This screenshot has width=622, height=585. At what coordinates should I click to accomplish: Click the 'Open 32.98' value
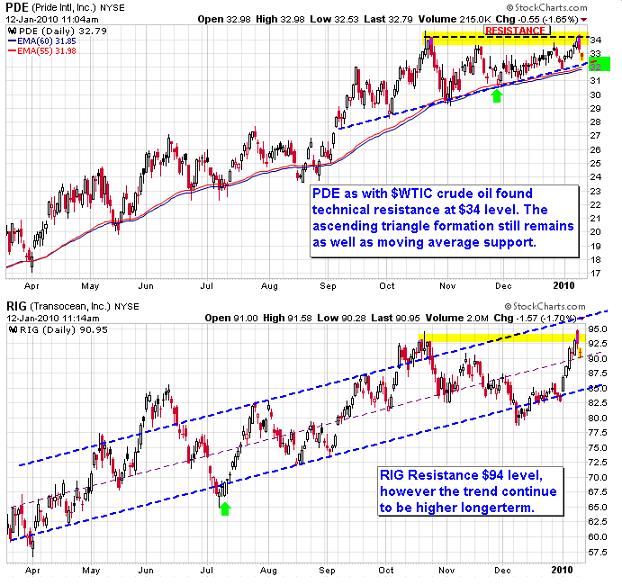click(x=224, y=19)
